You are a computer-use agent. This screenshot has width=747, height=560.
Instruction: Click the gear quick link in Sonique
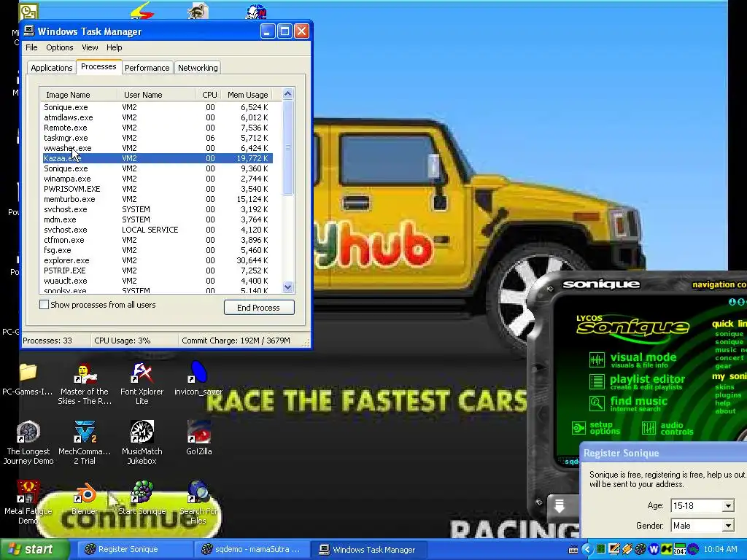point(723,366)
